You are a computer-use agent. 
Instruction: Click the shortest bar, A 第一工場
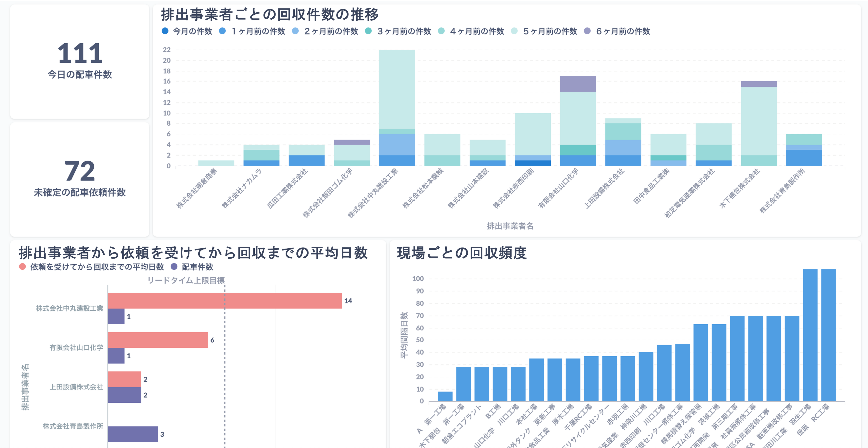(x=445, y=396)
